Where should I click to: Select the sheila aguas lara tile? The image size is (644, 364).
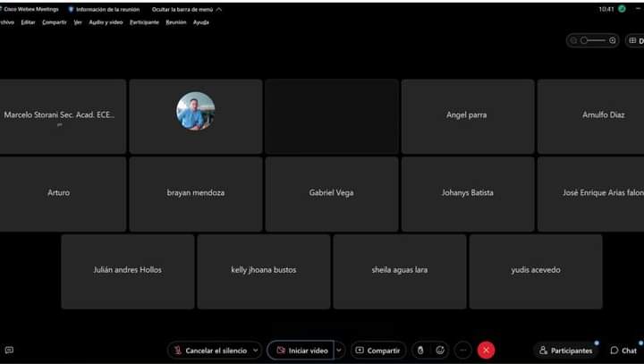coord(399,272)
